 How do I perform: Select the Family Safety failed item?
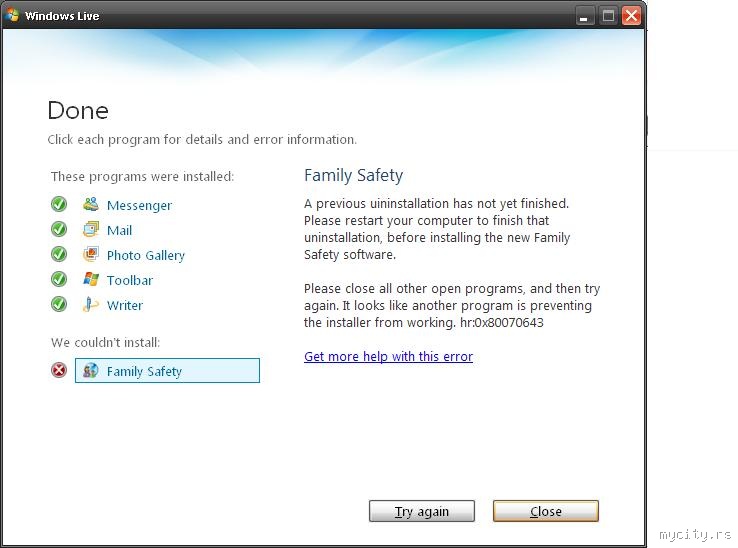pyautogui.click(x=167, y=371)
